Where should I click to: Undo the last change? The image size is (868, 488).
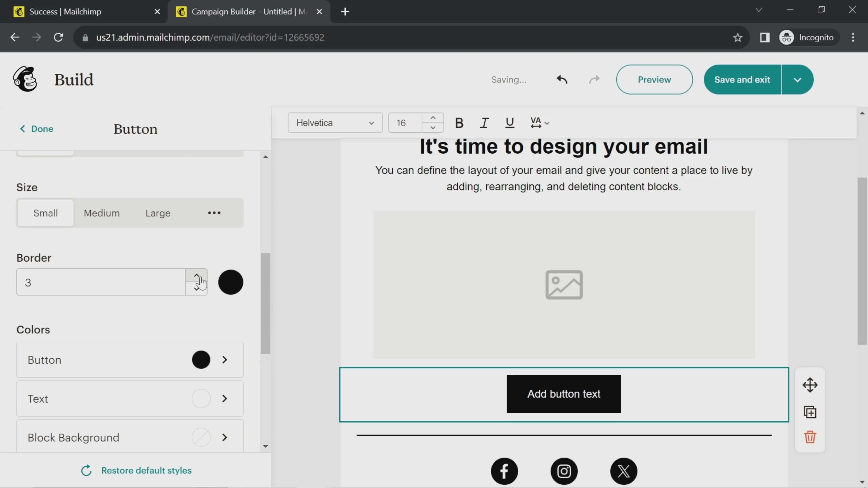562,80
